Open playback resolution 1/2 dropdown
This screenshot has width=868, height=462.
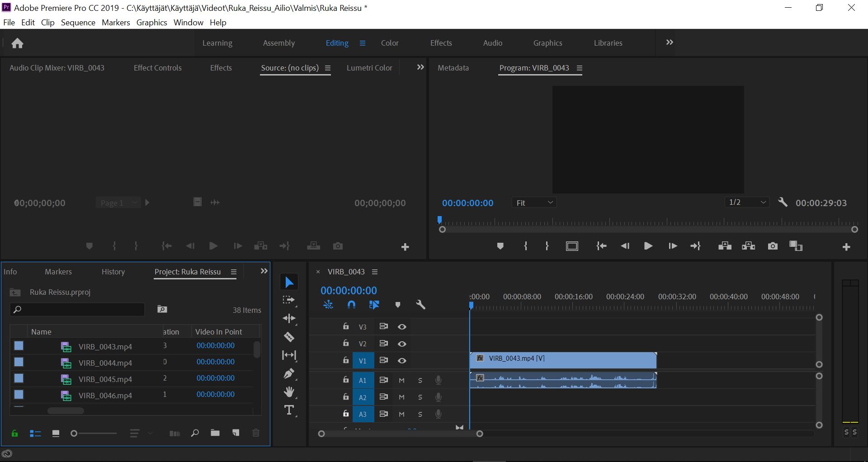tap(746, 202)
